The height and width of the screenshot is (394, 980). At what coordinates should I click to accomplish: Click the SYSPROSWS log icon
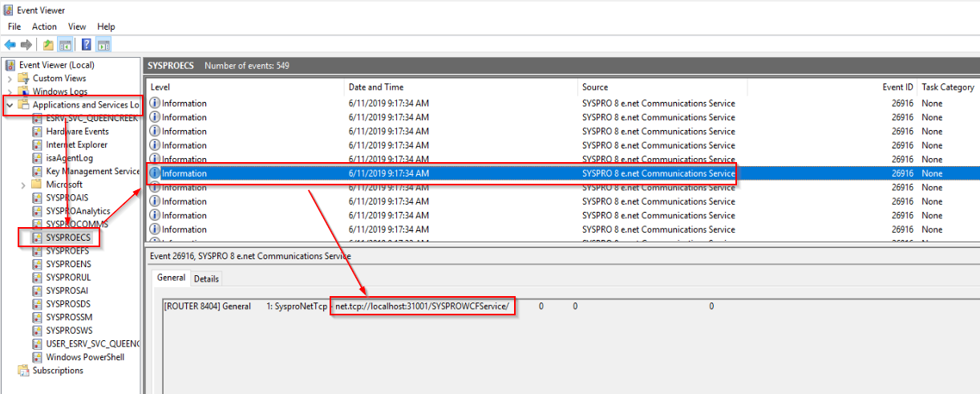[37, 331]
